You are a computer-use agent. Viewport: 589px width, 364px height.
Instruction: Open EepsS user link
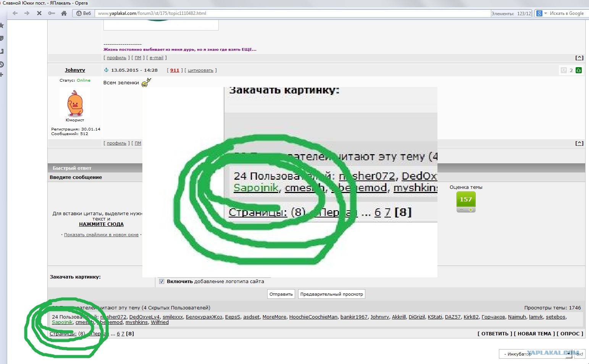coord(233,317)
